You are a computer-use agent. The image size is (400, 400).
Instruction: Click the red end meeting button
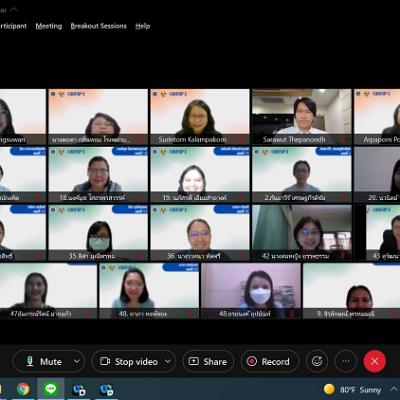pos(375,361)
